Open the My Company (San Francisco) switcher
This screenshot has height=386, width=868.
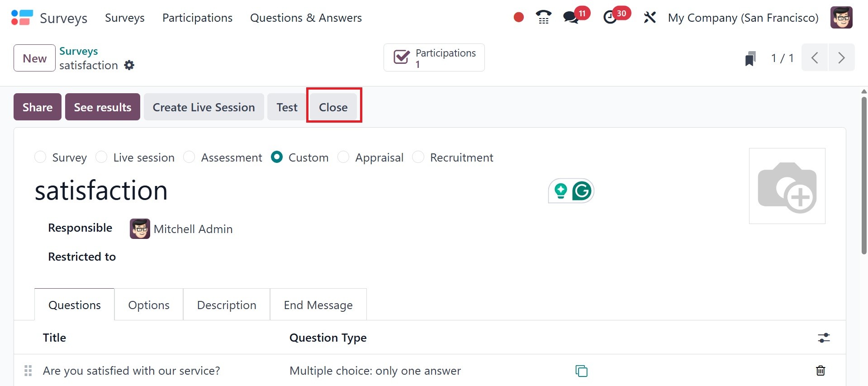(743, 18)
